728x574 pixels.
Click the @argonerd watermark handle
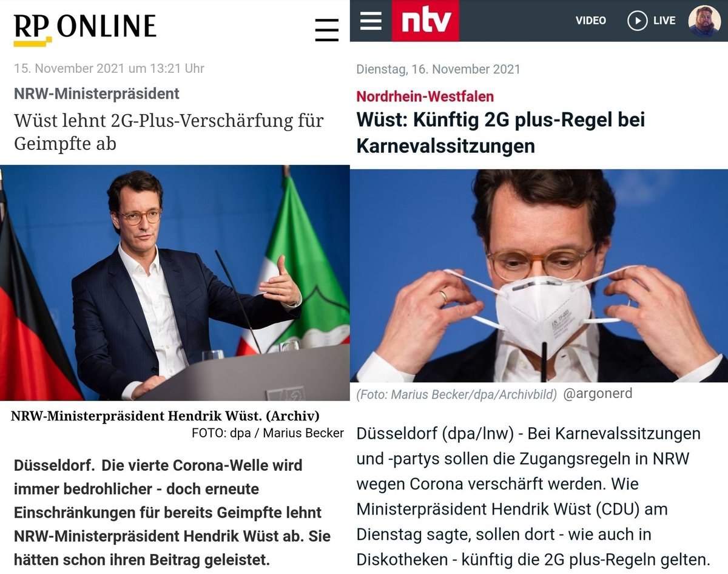598,394
